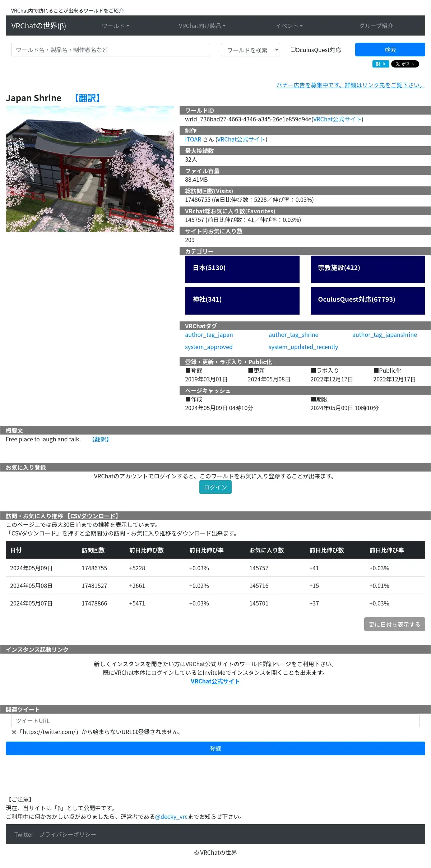Click the wide blue 登録 button
The width and height of the screenshot is (431, 868).
click(215, 748)
